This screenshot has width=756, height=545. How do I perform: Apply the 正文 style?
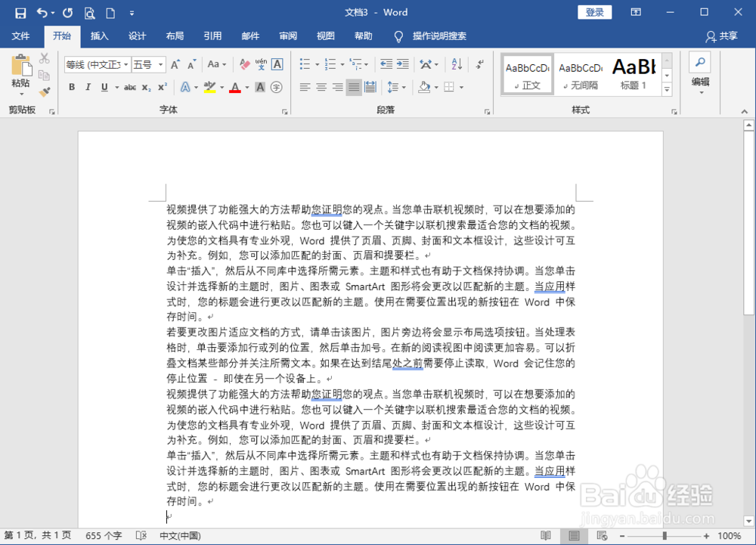coord(528,74)
